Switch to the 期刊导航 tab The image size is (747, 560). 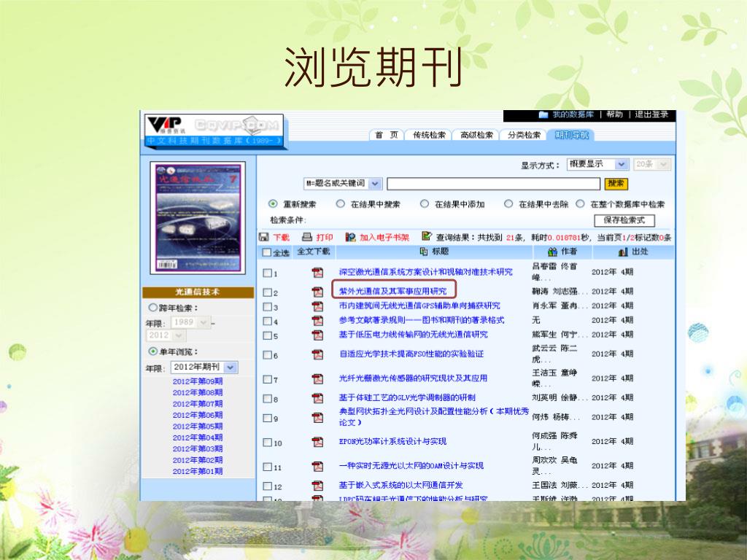[571, 135]
